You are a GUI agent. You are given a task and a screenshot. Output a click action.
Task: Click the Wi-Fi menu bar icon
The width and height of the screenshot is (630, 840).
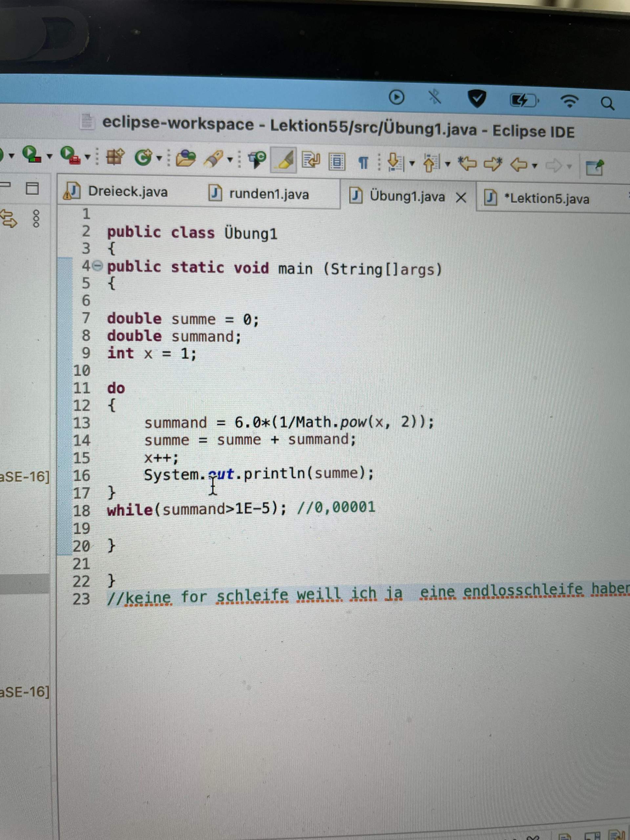569,101
